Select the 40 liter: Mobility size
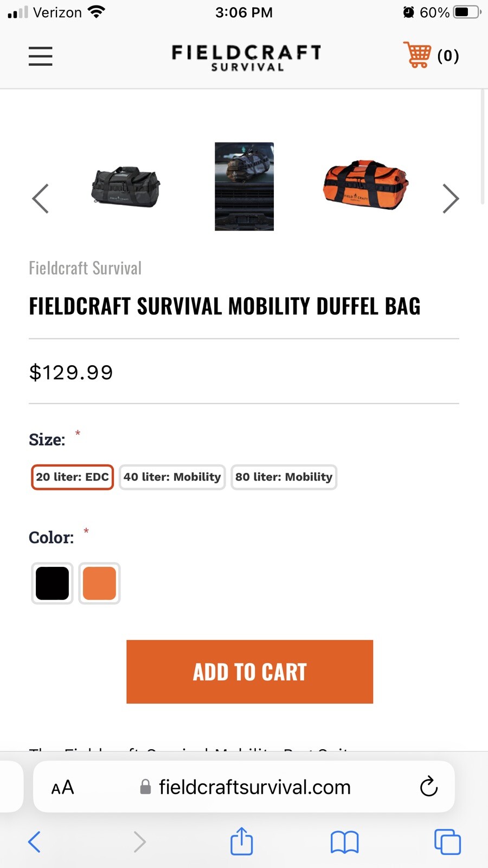Viewport: 488px width, 868px height. [172, 477]
